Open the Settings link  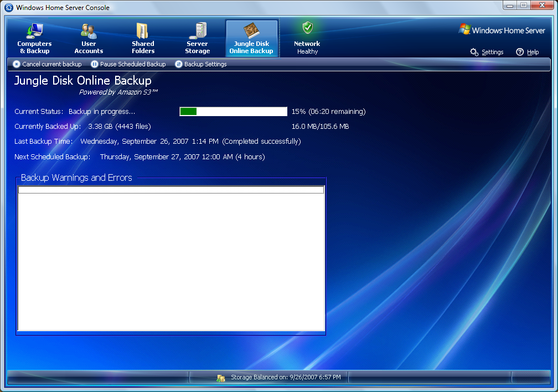click(493, 52)
